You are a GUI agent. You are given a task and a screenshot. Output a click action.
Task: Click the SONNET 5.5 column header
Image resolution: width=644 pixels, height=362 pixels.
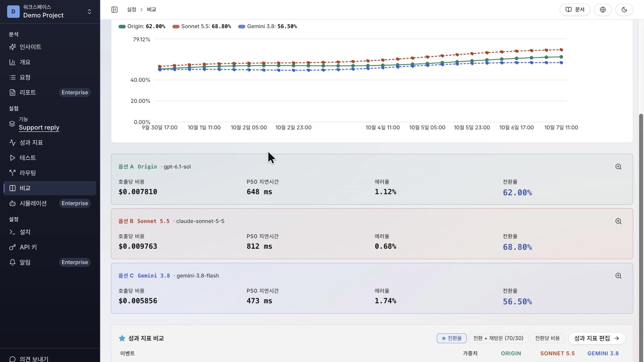[557, 353]
